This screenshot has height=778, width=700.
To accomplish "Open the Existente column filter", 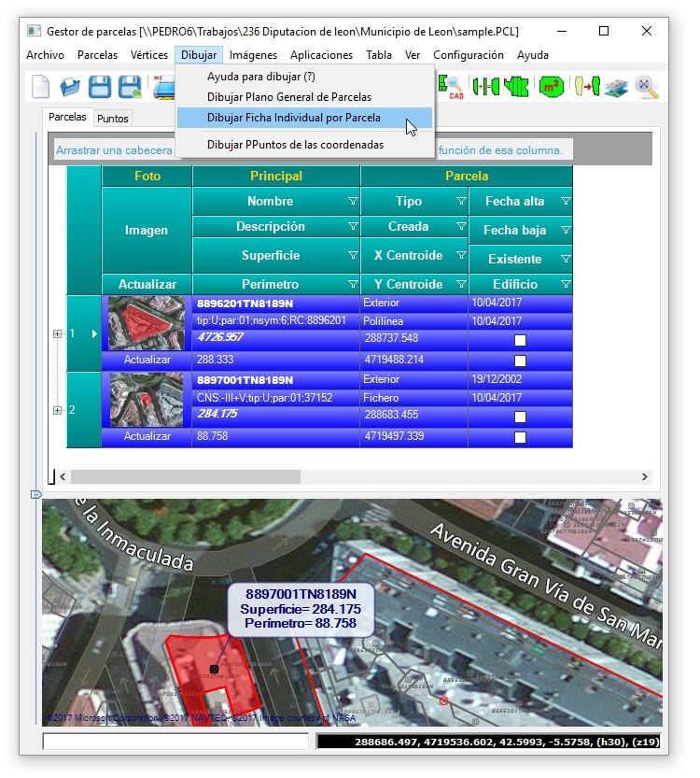I will [x=566, y=259].
